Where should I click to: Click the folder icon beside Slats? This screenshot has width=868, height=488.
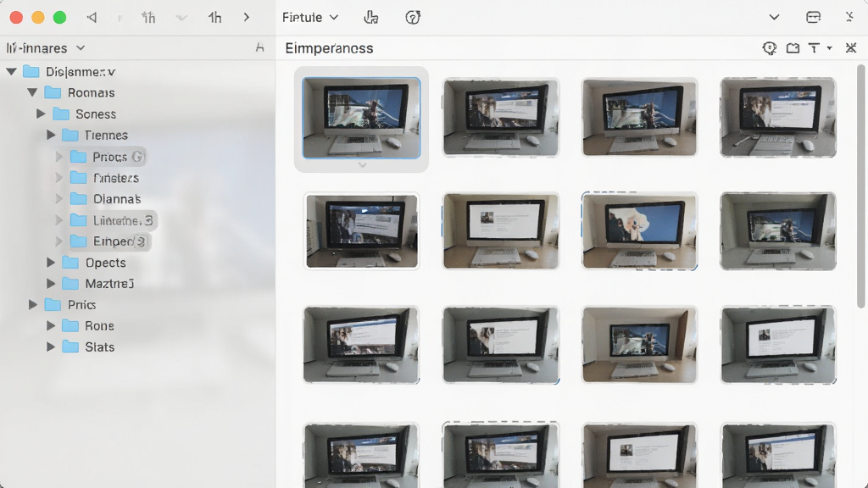70,347
